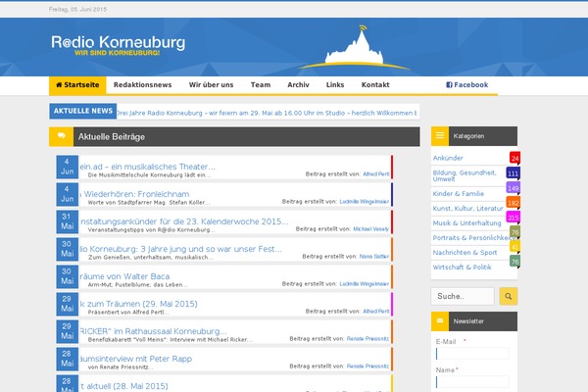
Task: Click the speech bubble icon beside Aktuelle Beiträge
Action: [62, 136]
